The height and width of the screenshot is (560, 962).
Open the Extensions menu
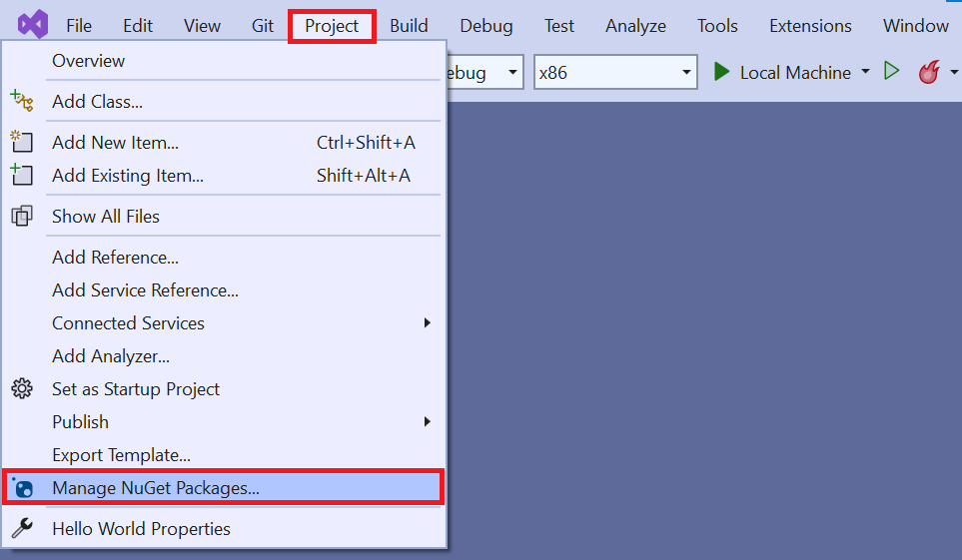[x=810, y=26]
